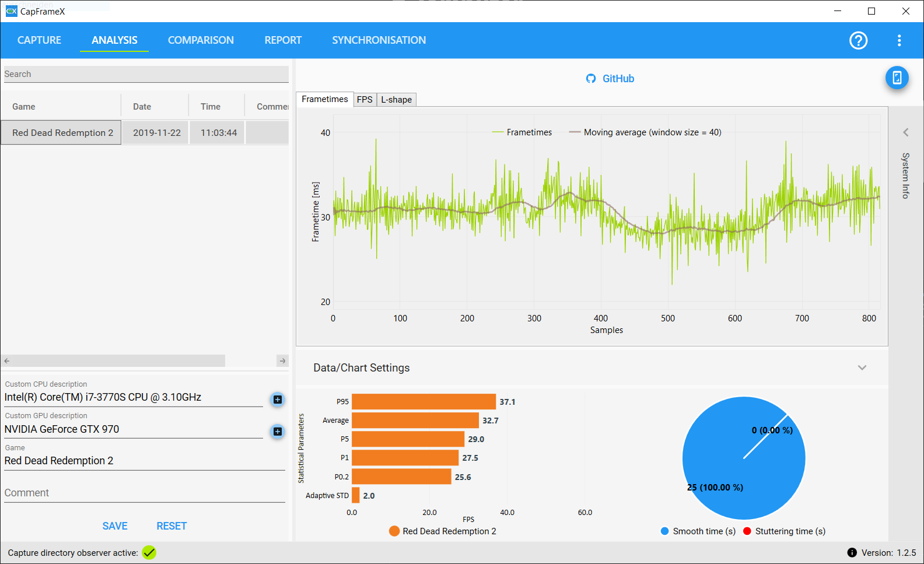The image size is (924, 564).
Task: Click the 2019-11-22 date cell
Action: (156, 132)
